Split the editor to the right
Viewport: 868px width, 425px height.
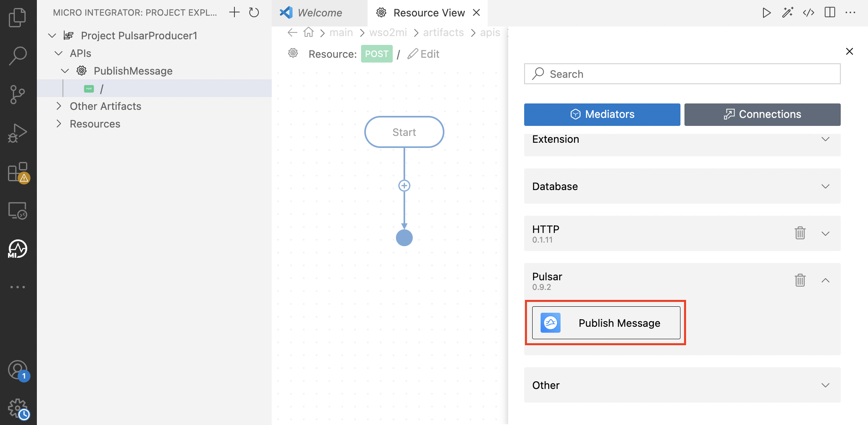click(830, 13)
